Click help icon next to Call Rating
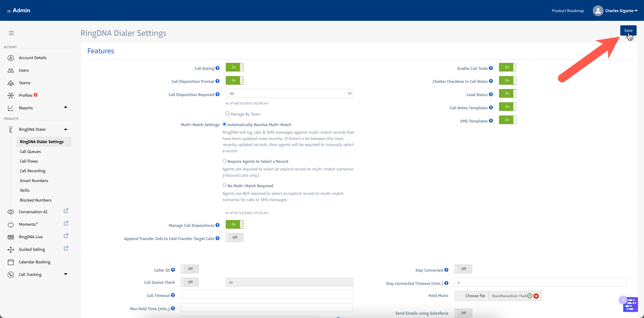Viewport: 644px width, 318px height. coord(218,68)
